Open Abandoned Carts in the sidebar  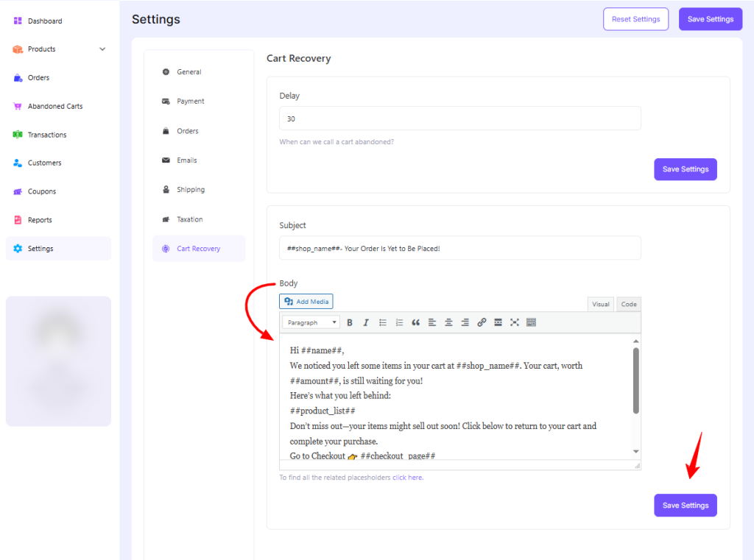coord(58,106)
